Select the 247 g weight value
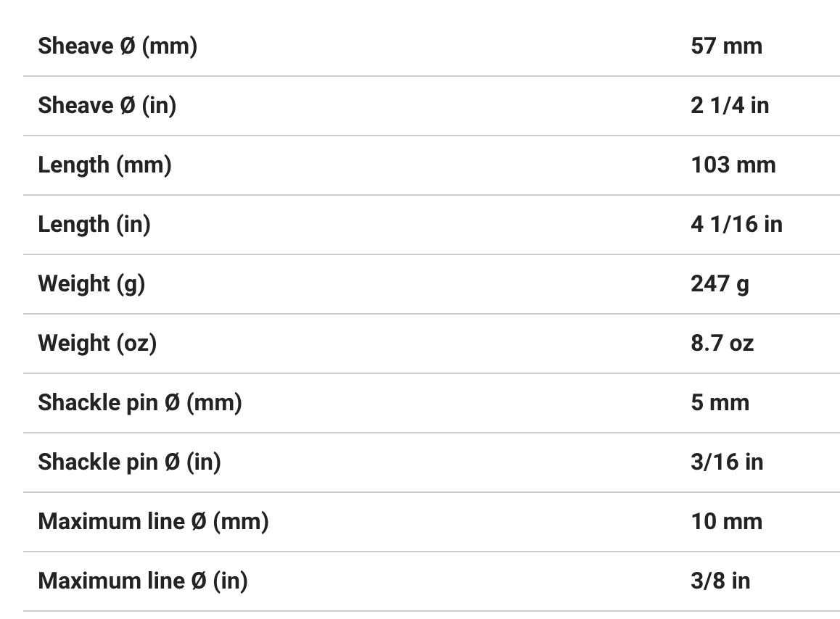 point(720,283)
